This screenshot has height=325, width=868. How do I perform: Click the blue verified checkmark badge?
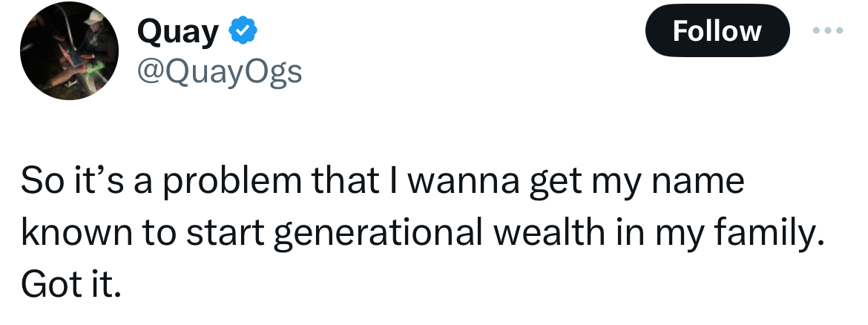point(243,32)
